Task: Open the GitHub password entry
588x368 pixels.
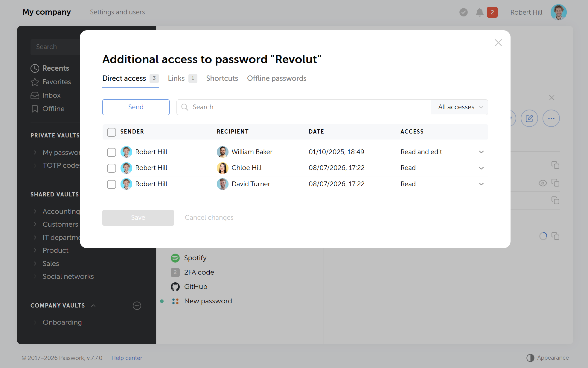Action: (x=196, y=287)
